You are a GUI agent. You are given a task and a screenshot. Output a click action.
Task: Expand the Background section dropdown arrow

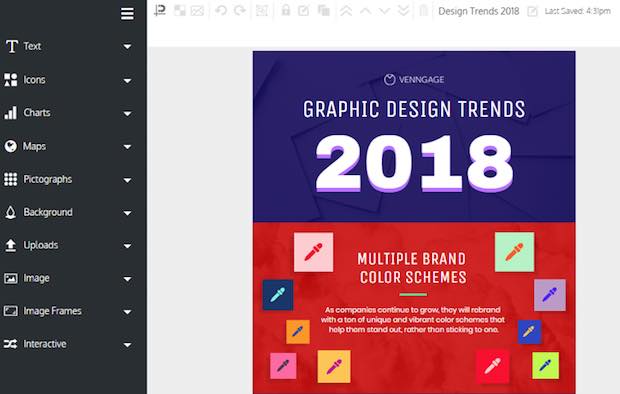click(127, 213)
